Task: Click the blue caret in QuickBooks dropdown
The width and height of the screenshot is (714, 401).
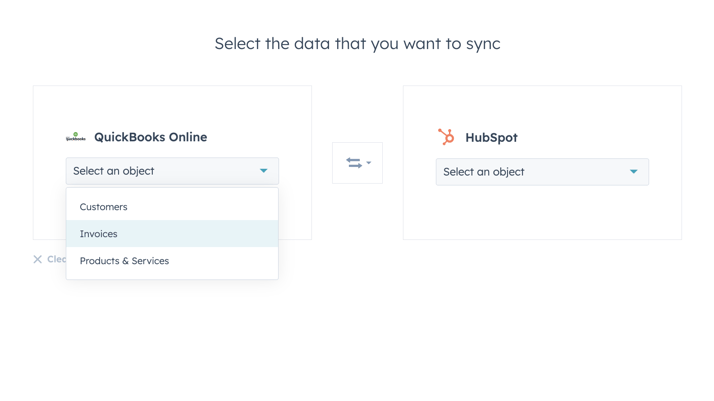Action: point(264,171)
